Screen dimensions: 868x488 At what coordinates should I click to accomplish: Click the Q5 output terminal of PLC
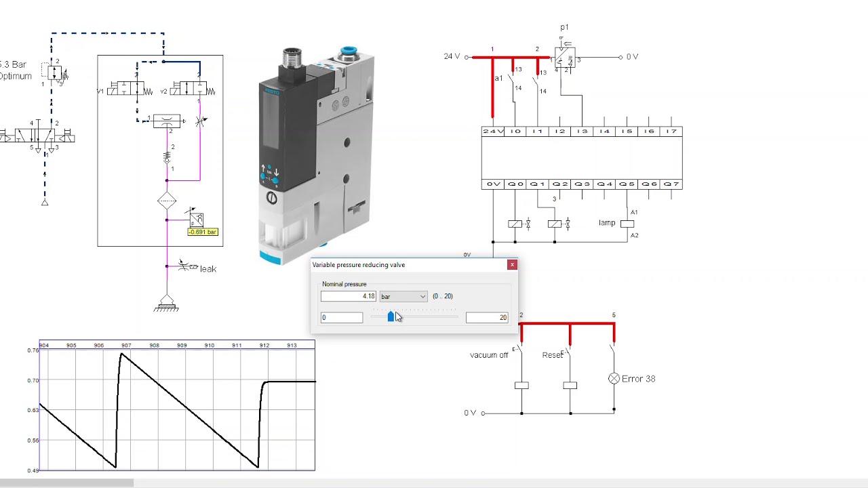(627, 184)
